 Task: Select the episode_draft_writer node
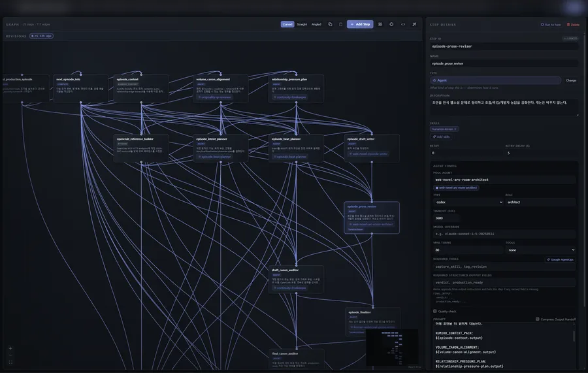coord(372,148)
